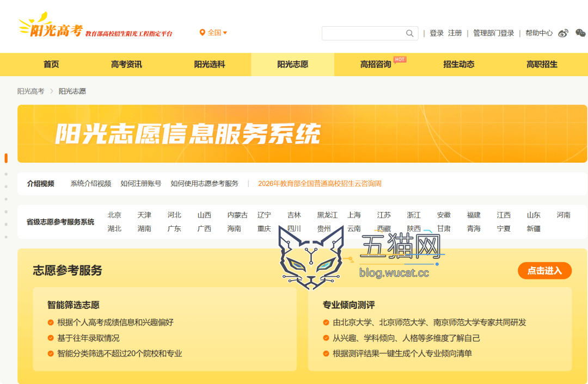
Task: Open 高招咨询 nav tab
Action: coord(375,64)
